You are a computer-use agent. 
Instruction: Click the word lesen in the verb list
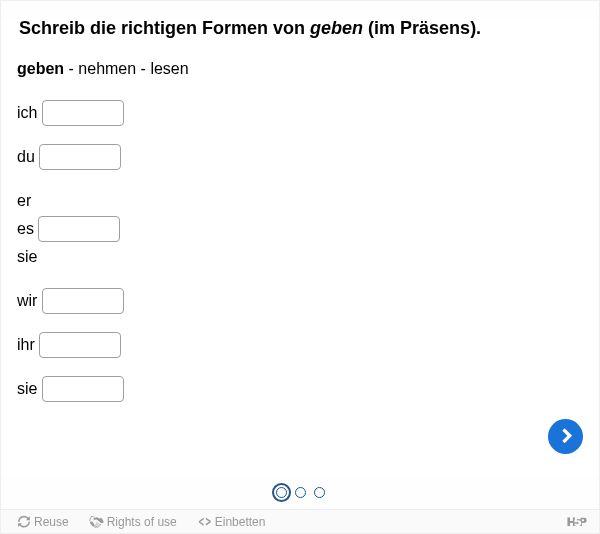click(170, 69)
